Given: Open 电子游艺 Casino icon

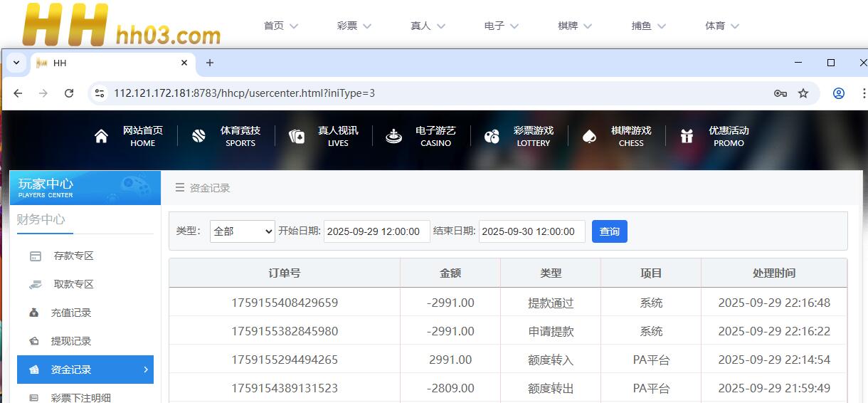Looking at the screenshot, I should (393, 137).
